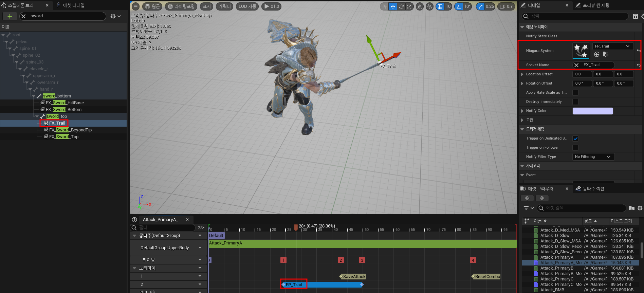Toggle scale snap icon
This screenshot has height=293, width=644.
[x=480, y=6]
